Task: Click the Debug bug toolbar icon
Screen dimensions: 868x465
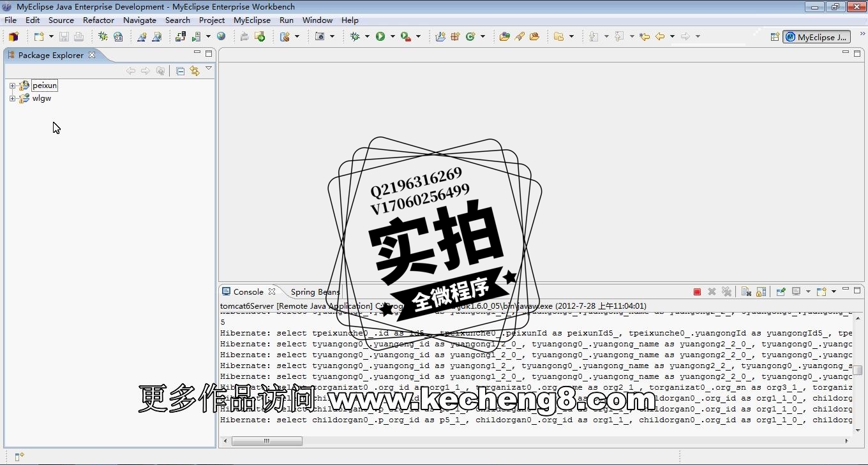Action: (x=355, y=36)
